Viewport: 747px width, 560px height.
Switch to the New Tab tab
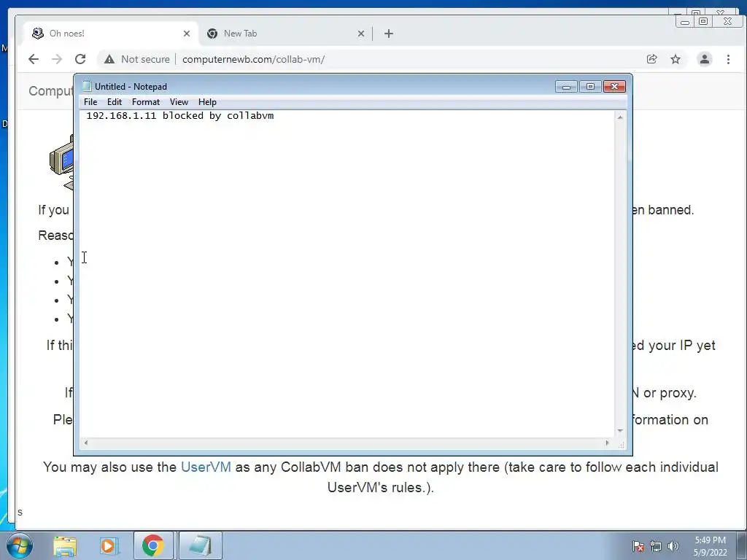coord(285,34)
